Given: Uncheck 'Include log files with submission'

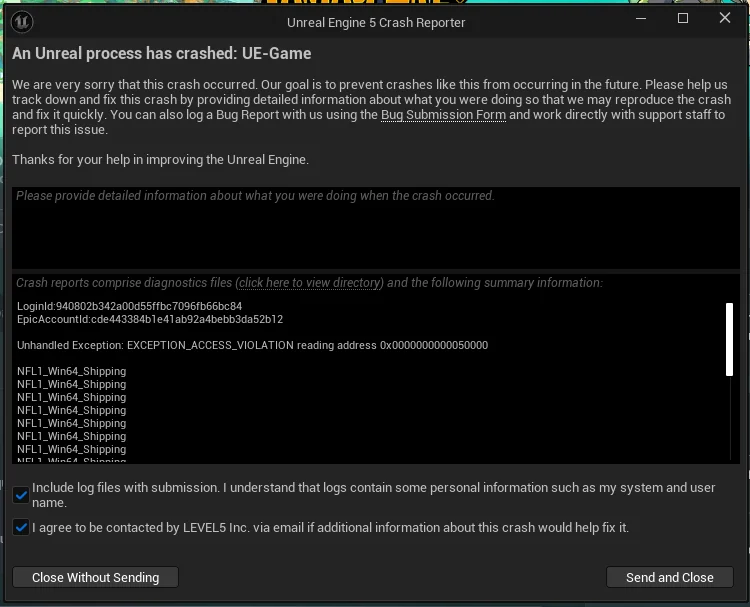Looking at the screenshot, I should click(x=21, y=495).
